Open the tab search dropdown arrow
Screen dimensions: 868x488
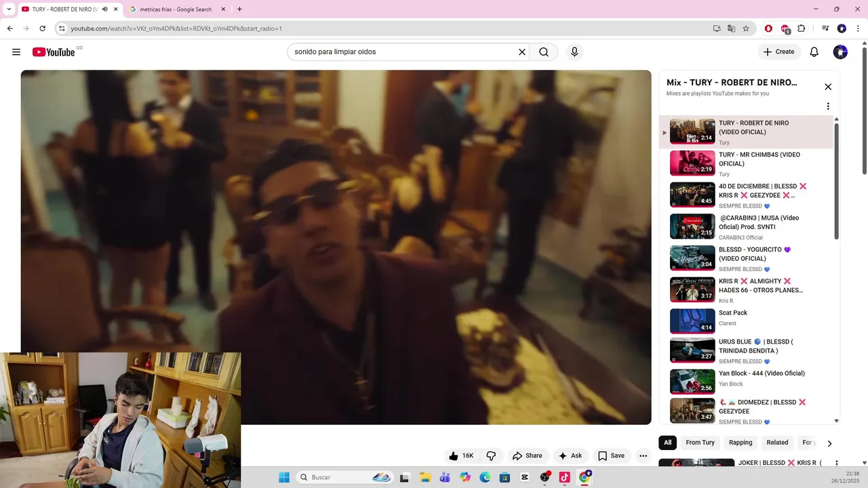click(x=9, y=9)
